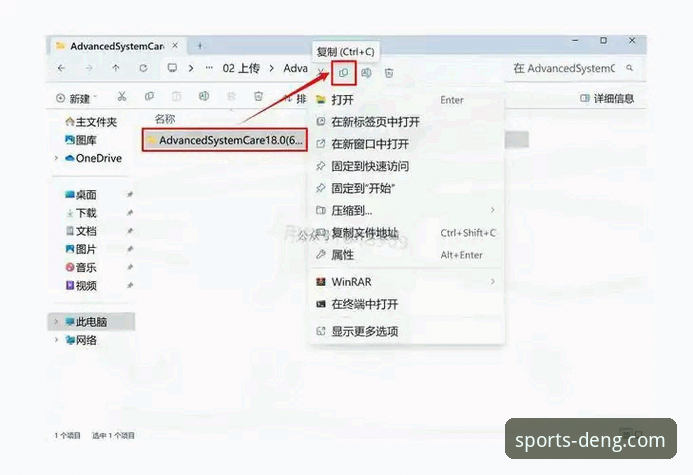Screen dimensions: 693x475
Task: Go up one folder level with the up arrow
Action: click(x=116, y=68)
